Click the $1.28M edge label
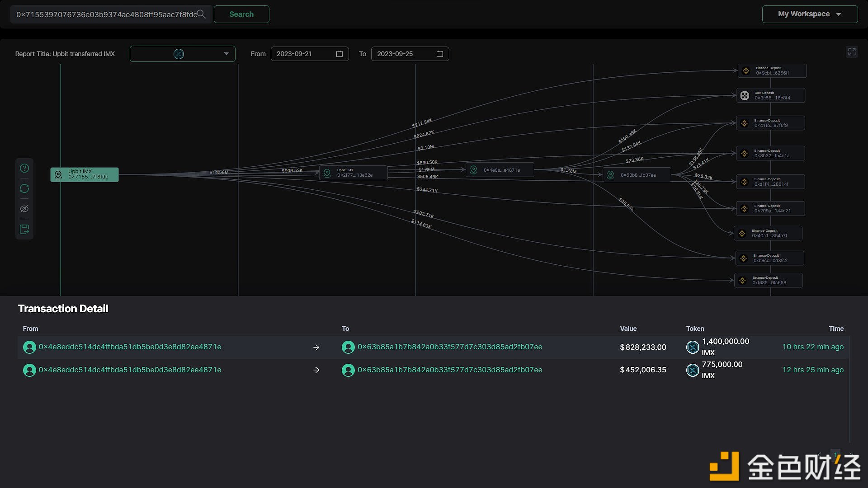The height and width of the screenshot is (488, 868). (568, 170)
